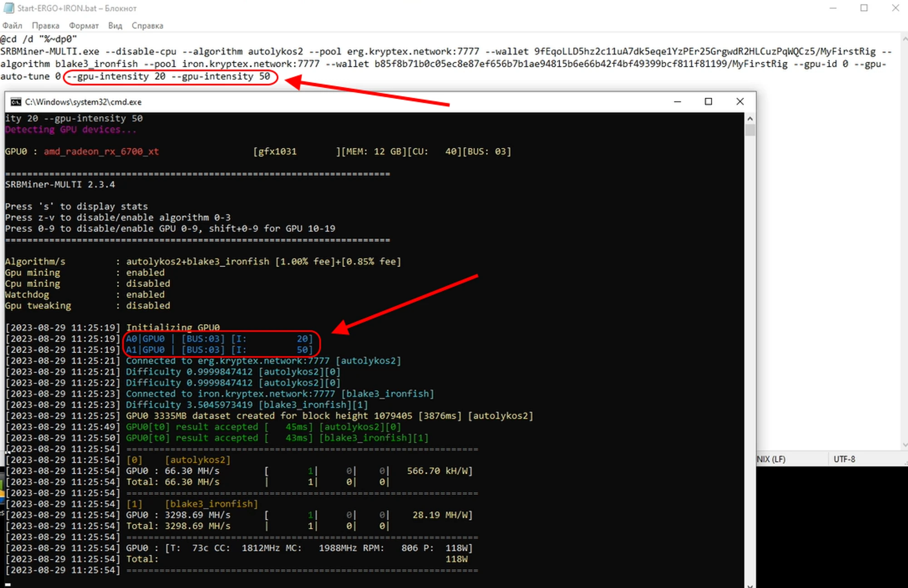Maximize the Notepad window
Viewport: 908px width, 588px height.
click(x=864, y=8)
